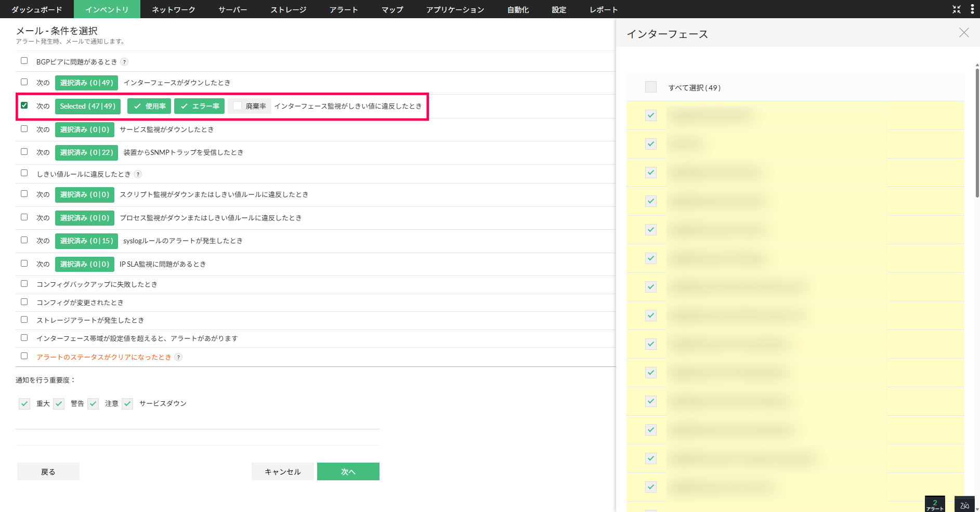This screenshot has height=512, width=980.
Task: Open the 選択済み (0|0) selector for プロセス監視
Action: (85, 218)
